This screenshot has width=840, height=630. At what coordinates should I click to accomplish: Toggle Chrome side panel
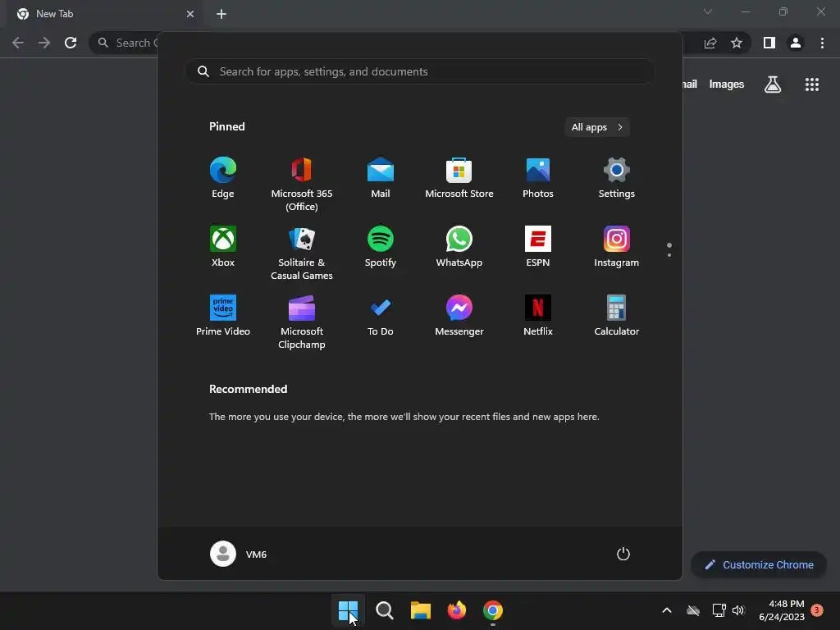click(x=769, y=43)
